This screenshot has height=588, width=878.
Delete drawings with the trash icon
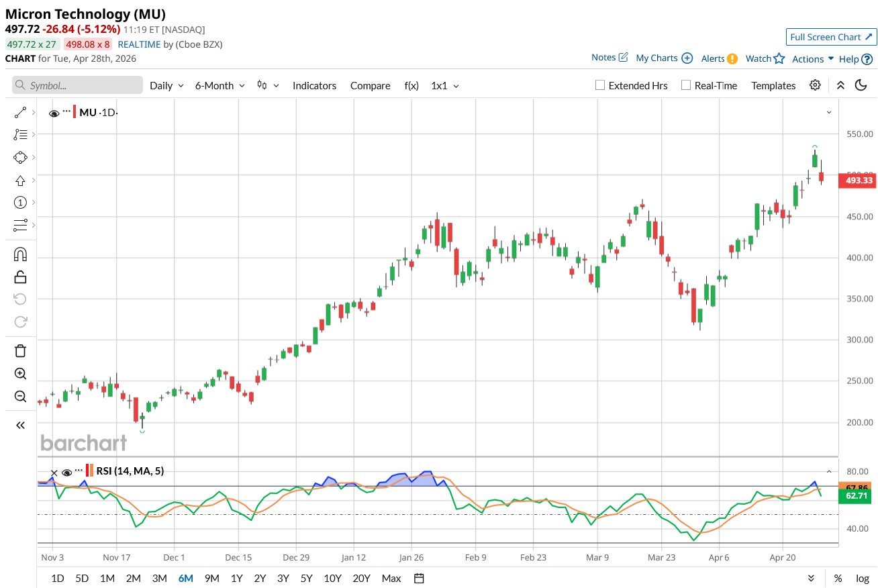[x=20, y=350]
